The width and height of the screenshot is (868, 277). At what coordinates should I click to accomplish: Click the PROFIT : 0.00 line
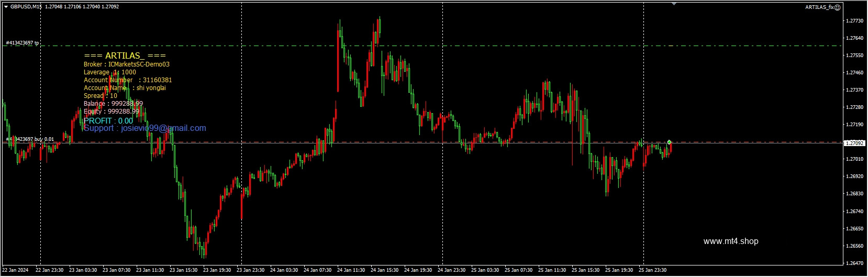point(108,121)
